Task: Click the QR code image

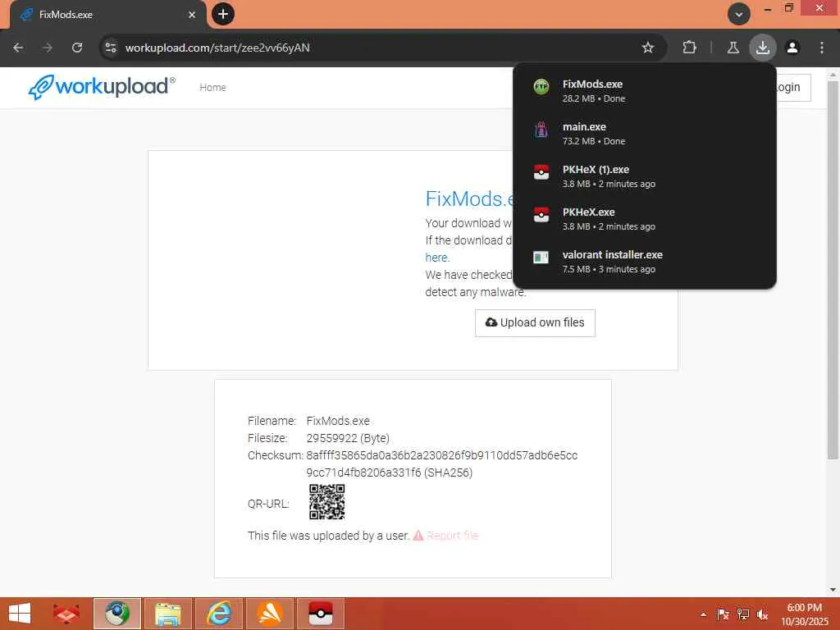Action: 326,502
